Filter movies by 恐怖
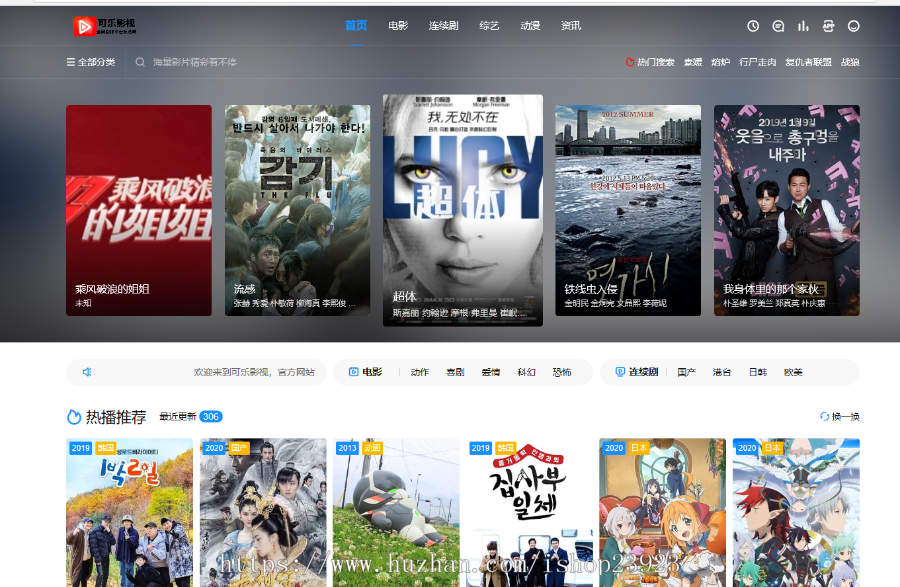 562,372
